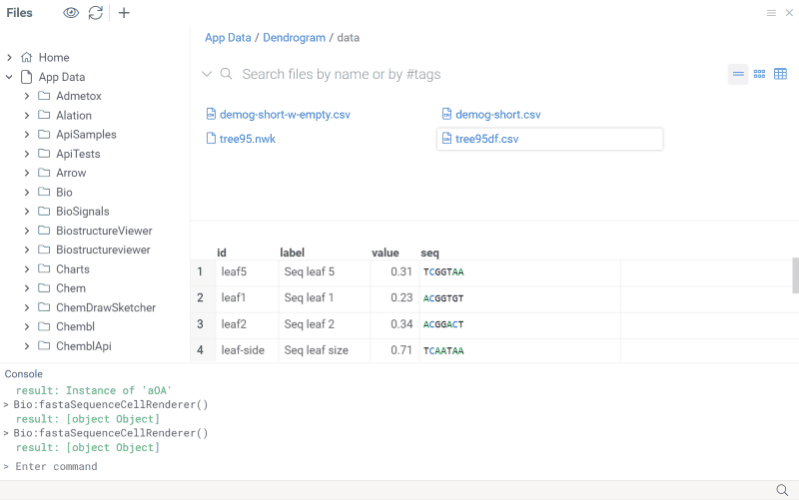Open Dendrogram breadcrumb link
This screenshot has width=799, height=500.
294,38
